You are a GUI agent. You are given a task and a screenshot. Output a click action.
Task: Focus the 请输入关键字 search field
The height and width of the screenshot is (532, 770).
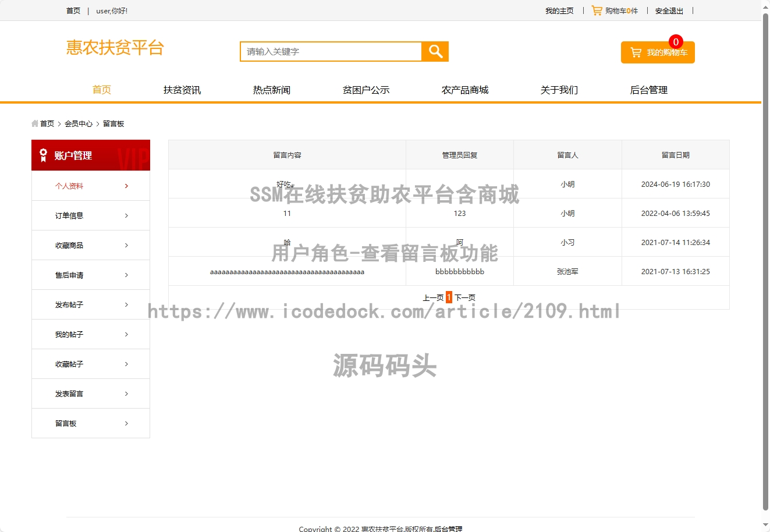[x=331, y=51]
